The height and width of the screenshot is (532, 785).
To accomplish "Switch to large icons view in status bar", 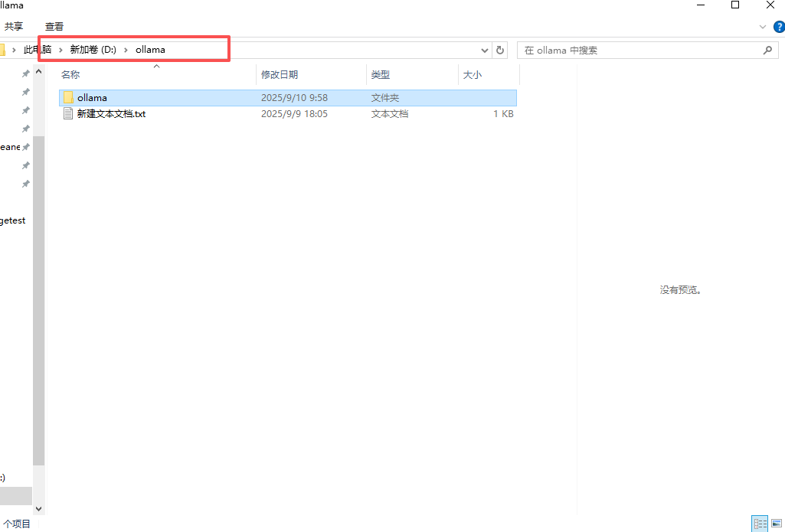I will pos(777,524).
